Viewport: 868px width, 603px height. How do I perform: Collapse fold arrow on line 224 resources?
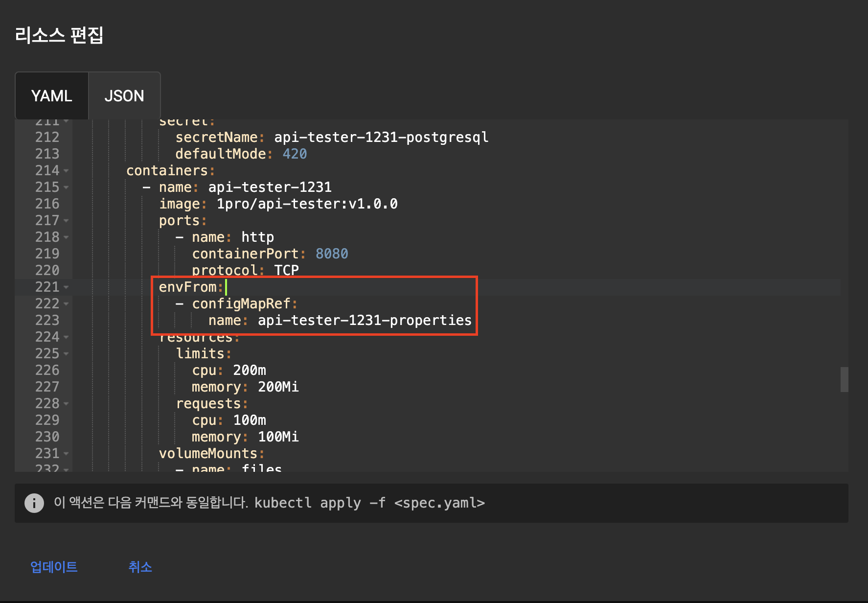coord(66,337)
